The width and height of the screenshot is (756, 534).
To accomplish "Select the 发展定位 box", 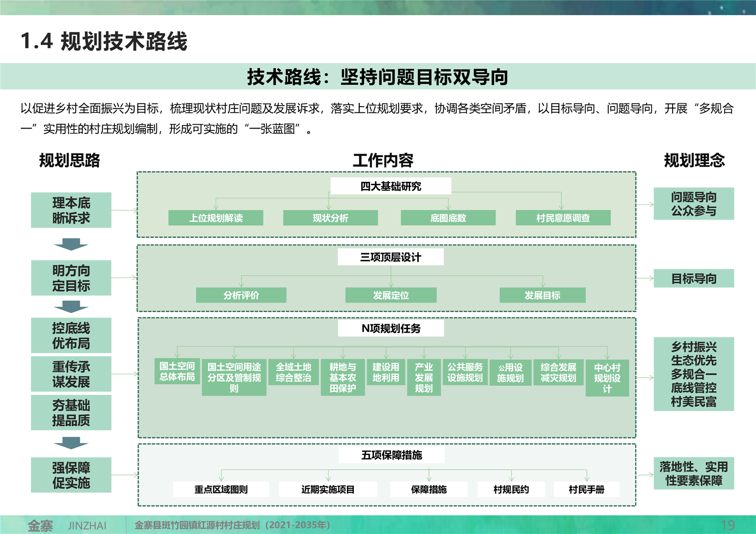I will click(391, 295).
